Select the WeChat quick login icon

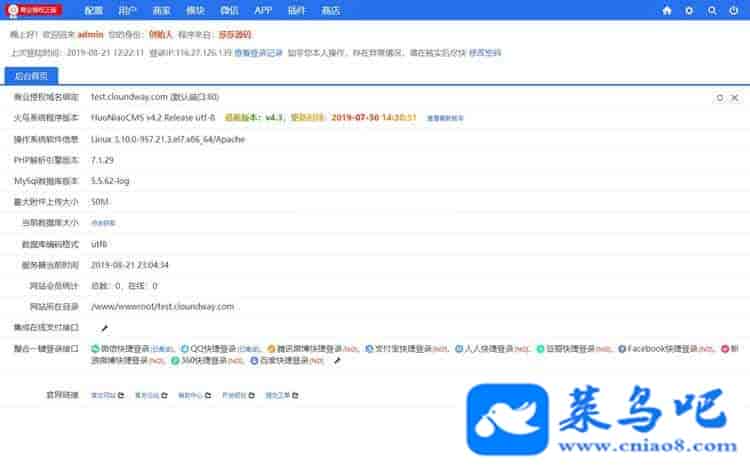95,349
